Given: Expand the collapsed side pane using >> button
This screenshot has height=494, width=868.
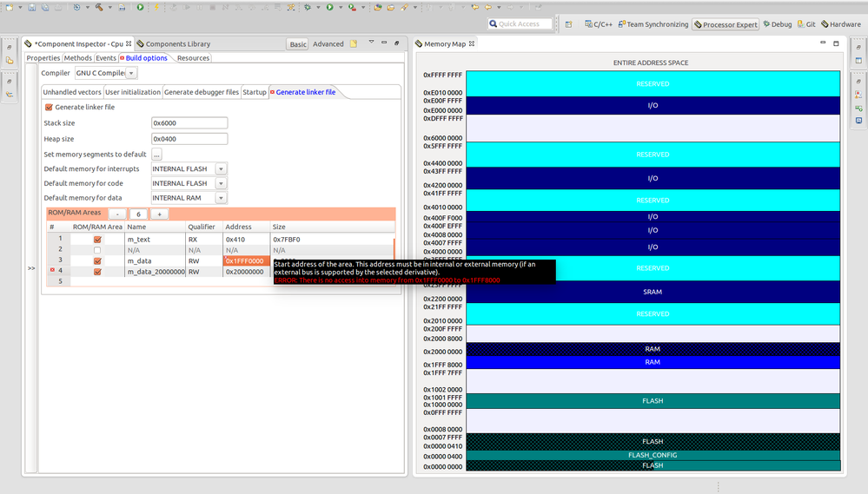Looking at the screenshot, I should 31,268.
